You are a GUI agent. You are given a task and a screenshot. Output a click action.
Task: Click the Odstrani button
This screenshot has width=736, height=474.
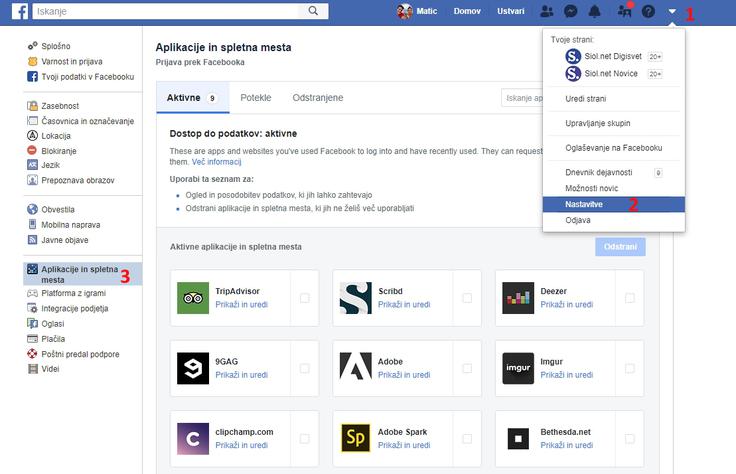pos(620,247)
